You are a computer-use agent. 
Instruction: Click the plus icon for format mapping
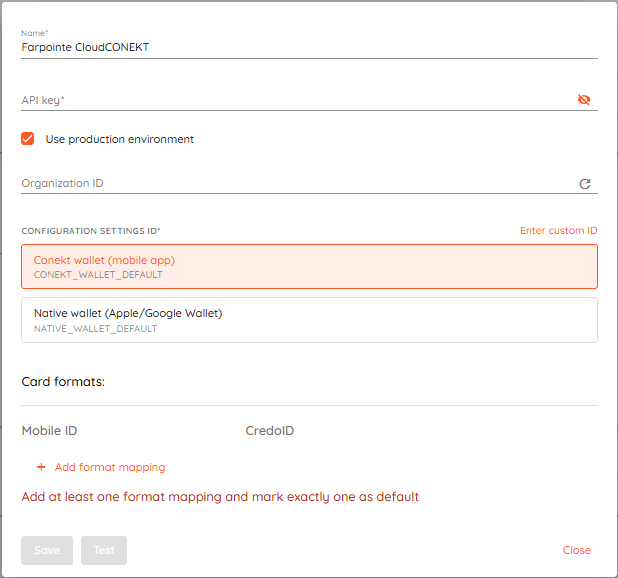pos(41,467)
